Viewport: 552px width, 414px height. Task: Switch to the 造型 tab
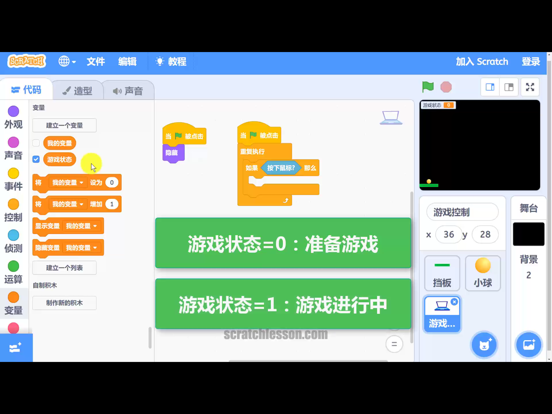(77, 91)
